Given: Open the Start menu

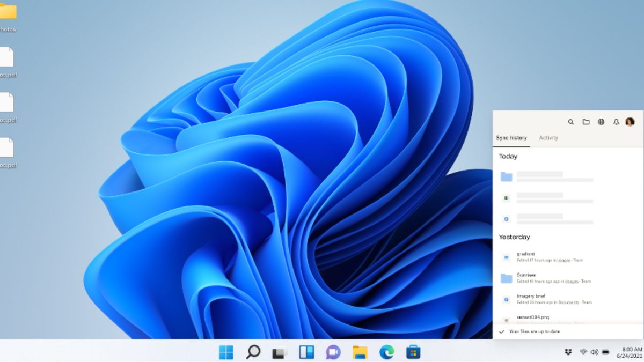Looking at the screenshot, I should pyautogui.click(x=226, y=352).
